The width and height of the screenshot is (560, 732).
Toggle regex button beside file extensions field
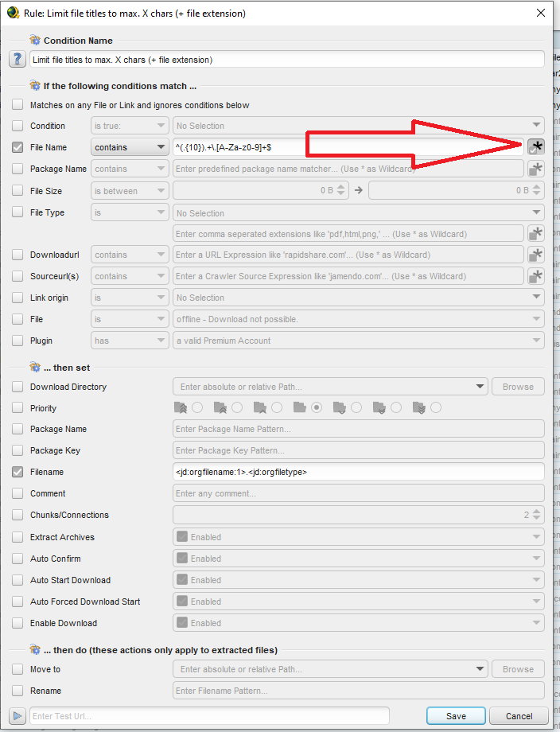(536, 233)
